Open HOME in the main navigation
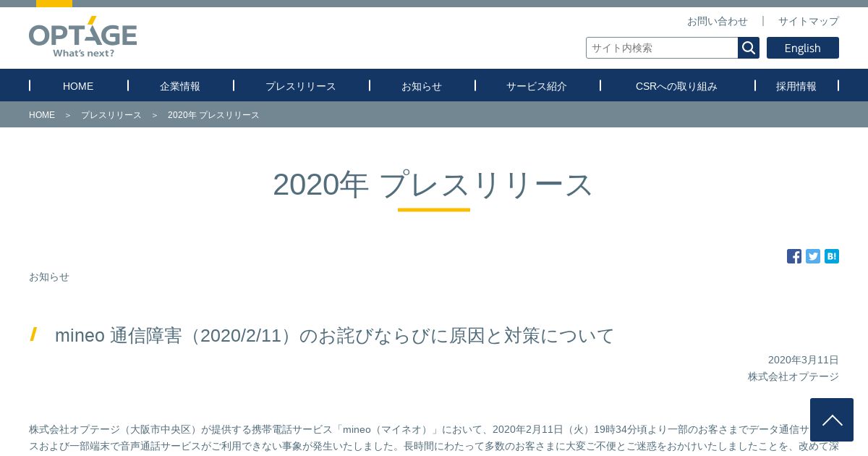 78,85
